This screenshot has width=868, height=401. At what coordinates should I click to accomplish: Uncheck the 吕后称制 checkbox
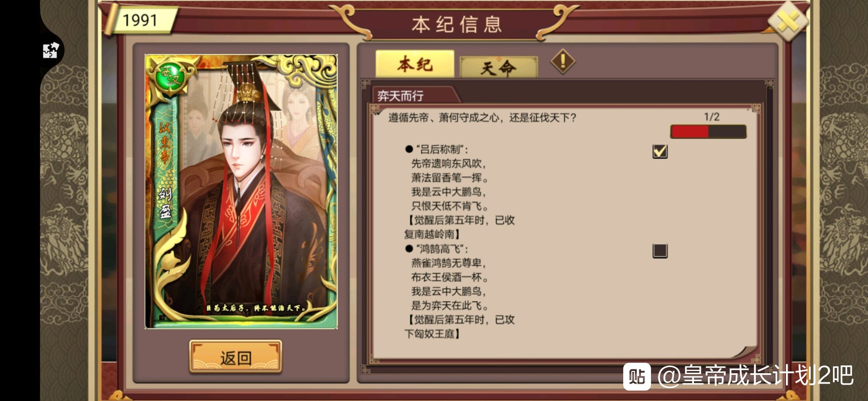tap(660, 151)
